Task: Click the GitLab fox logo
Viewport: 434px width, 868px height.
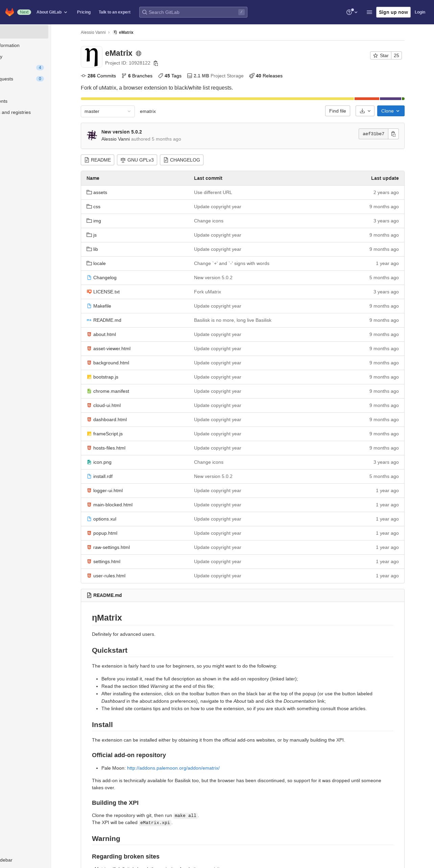Action: [9, 12]
